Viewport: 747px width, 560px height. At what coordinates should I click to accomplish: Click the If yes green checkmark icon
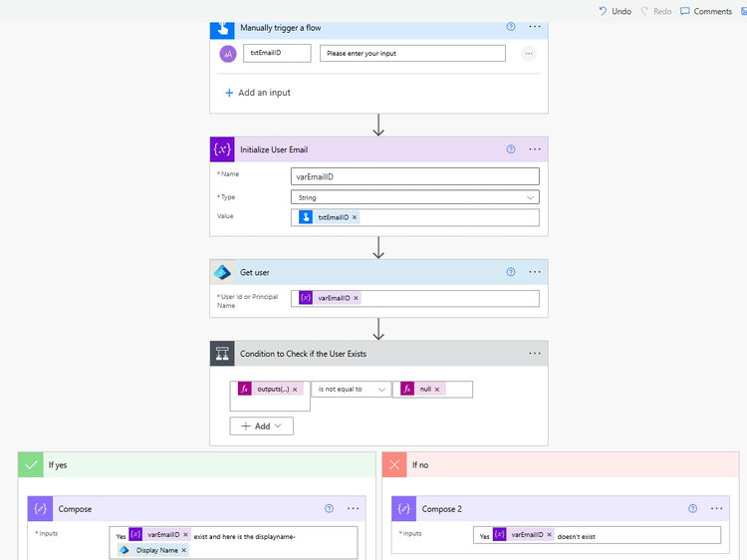[x=31, y=464]
